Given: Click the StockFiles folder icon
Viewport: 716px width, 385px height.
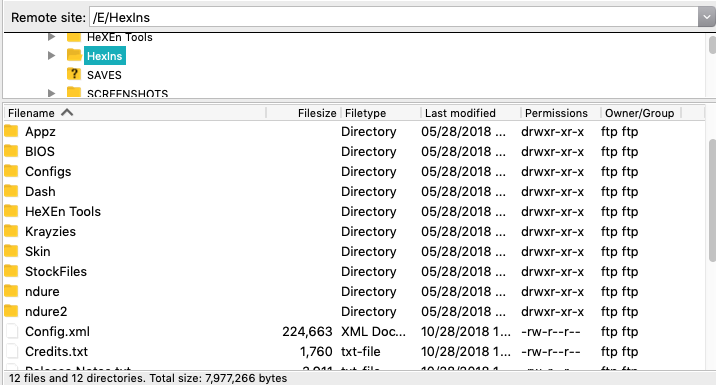Looking at the screenshot, I should tap(11, 271).
